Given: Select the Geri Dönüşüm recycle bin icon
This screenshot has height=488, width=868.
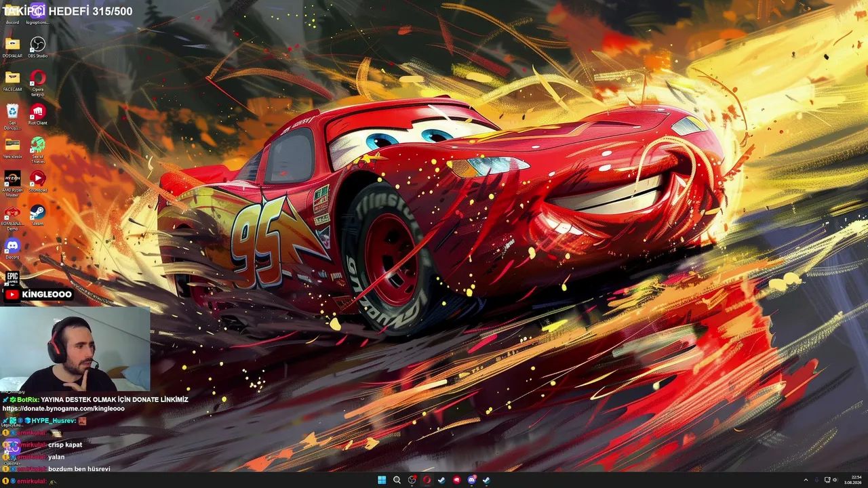Looking at the screenshot, I should coord(12,117).
